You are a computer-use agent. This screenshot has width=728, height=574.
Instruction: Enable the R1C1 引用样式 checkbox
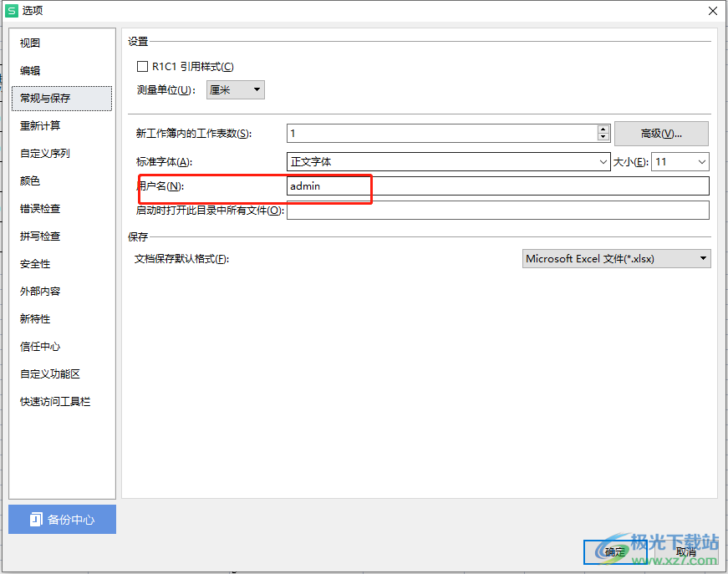[143, 67]
